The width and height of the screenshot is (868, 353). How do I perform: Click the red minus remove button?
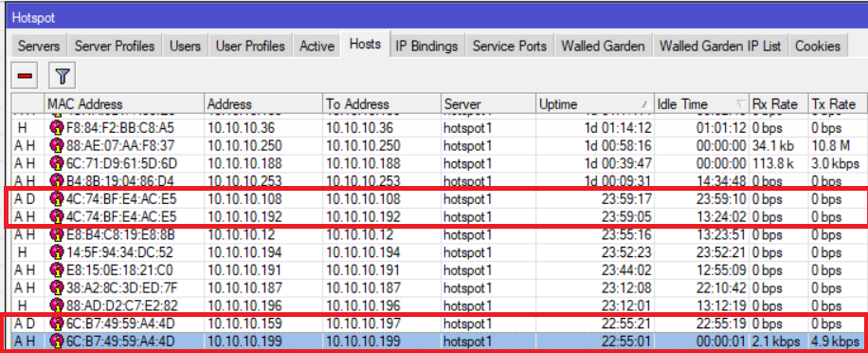tap(25, 76)
